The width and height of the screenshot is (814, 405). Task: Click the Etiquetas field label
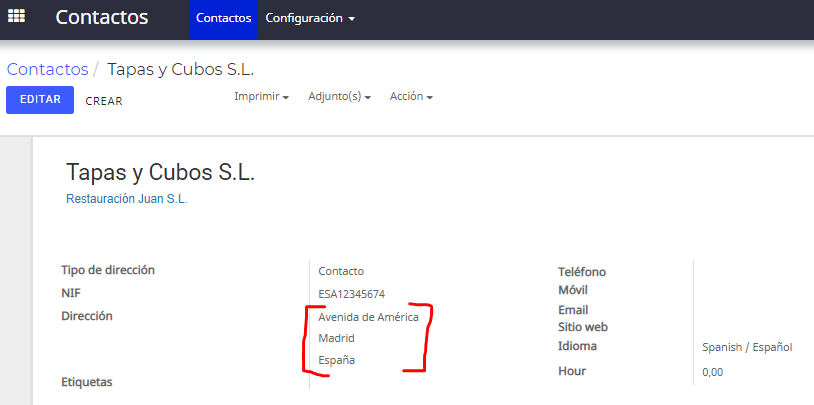(x=87, y=382)
